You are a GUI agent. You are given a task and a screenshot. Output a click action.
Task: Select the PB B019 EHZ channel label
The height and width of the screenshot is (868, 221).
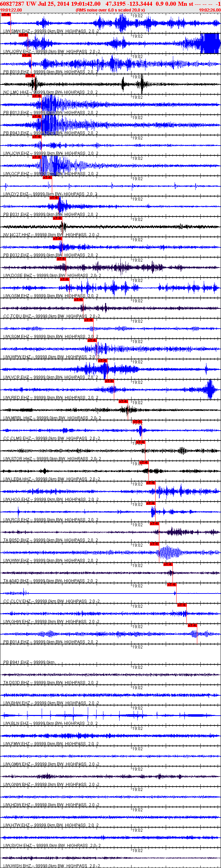click(x=51, y=72)
